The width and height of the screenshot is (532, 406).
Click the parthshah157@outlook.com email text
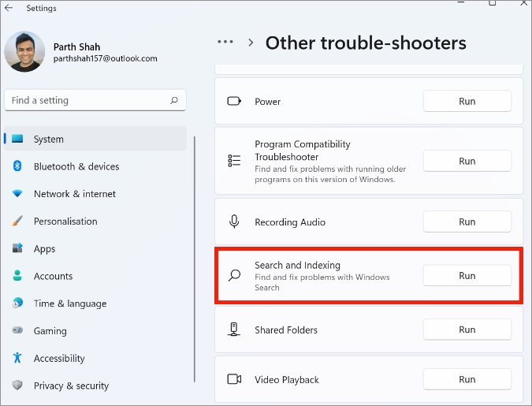105,58
